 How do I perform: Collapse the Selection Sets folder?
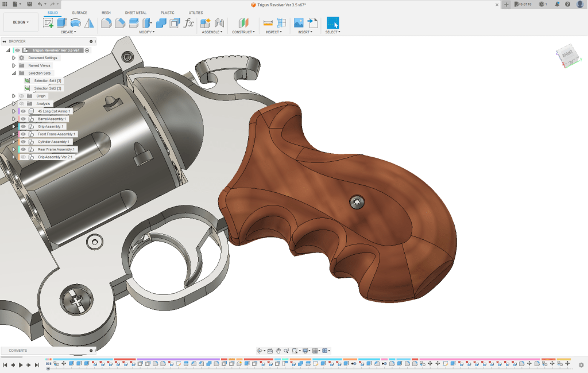[x=14, y=73]
